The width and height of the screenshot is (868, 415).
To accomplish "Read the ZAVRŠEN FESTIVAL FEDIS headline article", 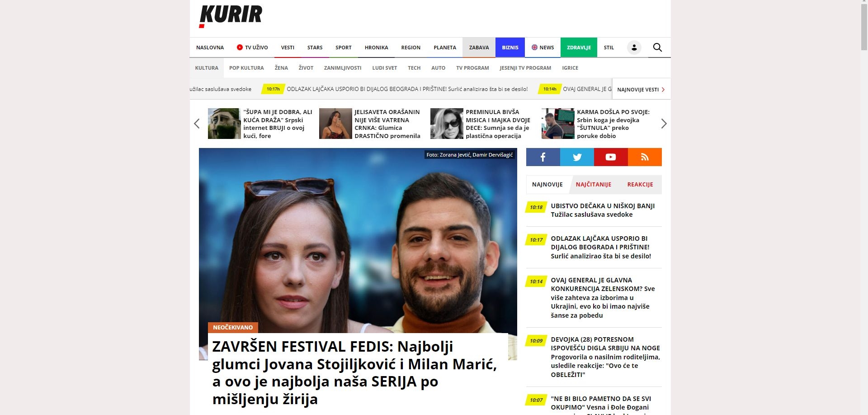I will [355, 372].
